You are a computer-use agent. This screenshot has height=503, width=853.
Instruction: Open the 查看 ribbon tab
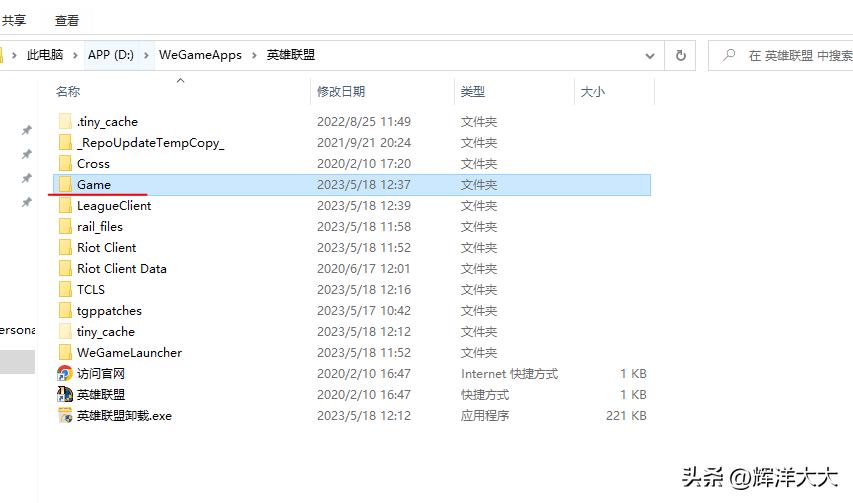pos(67,21)
